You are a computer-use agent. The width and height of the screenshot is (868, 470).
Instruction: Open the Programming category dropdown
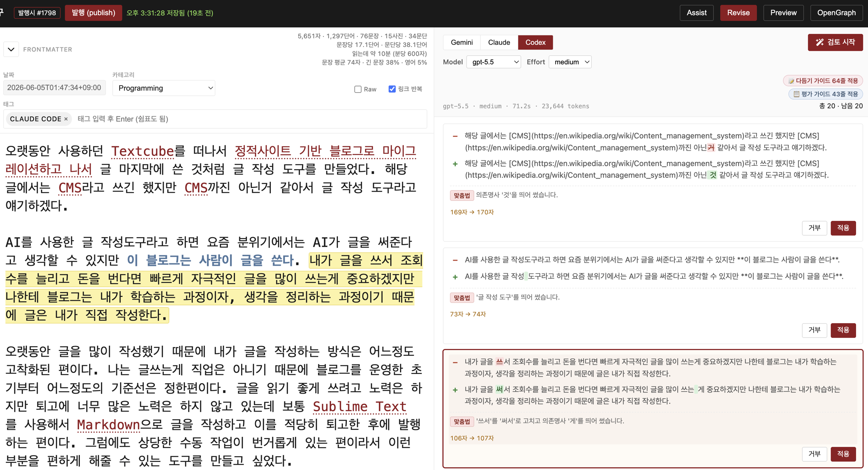pyautogui.click(x=164, y=88)
